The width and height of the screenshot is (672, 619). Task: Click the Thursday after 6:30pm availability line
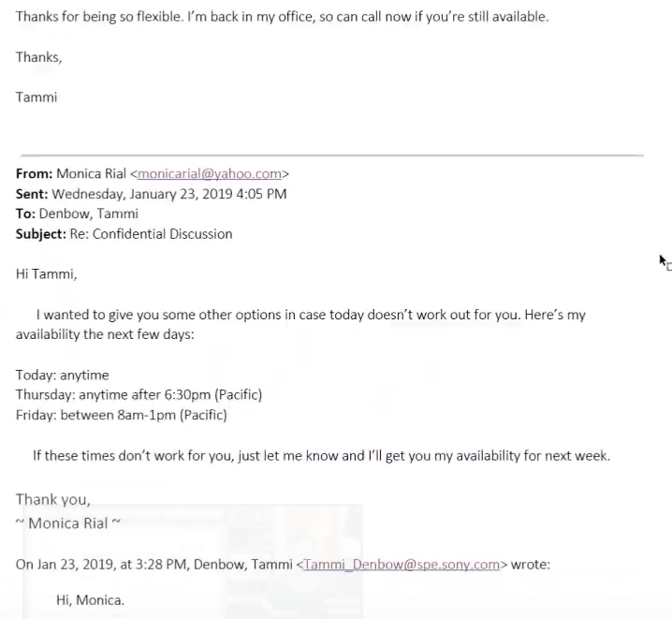[x=139, y=395]
